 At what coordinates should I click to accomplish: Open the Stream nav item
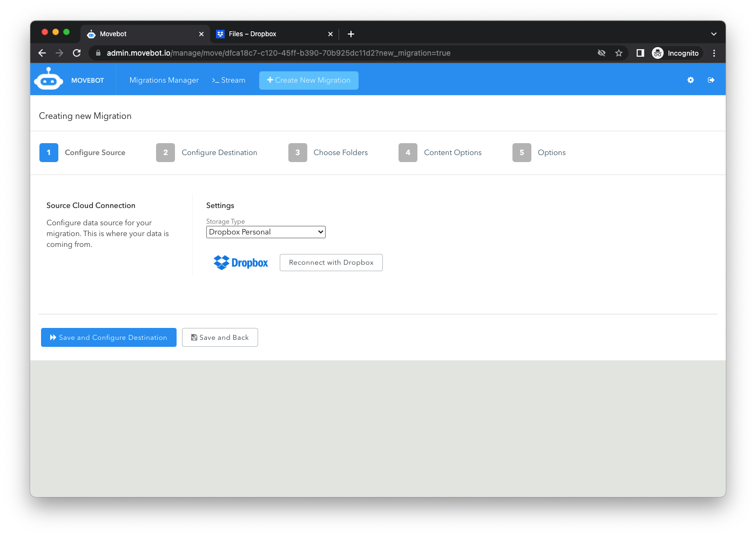point(229,80)
